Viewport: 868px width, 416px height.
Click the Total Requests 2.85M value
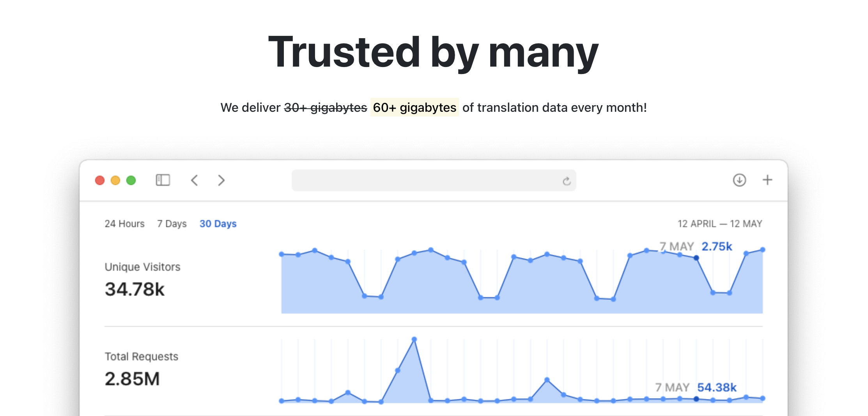[x=132, y=379]
